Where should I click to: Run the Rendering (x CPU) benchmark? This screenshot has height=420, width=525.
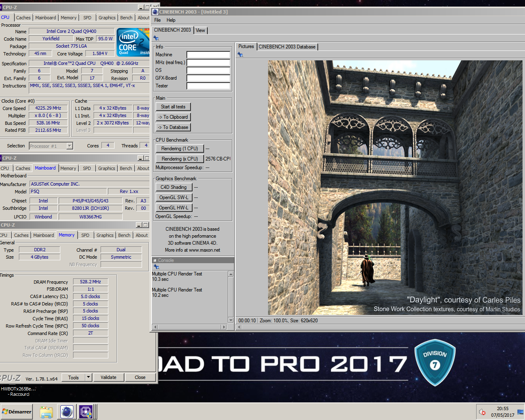180,159
